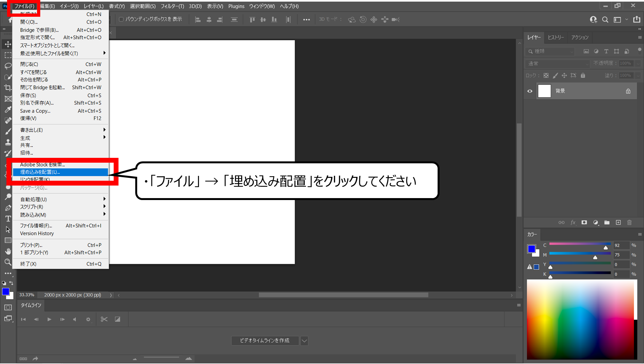This screenshot has width=644, height=364.
Task: Split at playhead scissors icon in timeline
Action: (104, 319)
